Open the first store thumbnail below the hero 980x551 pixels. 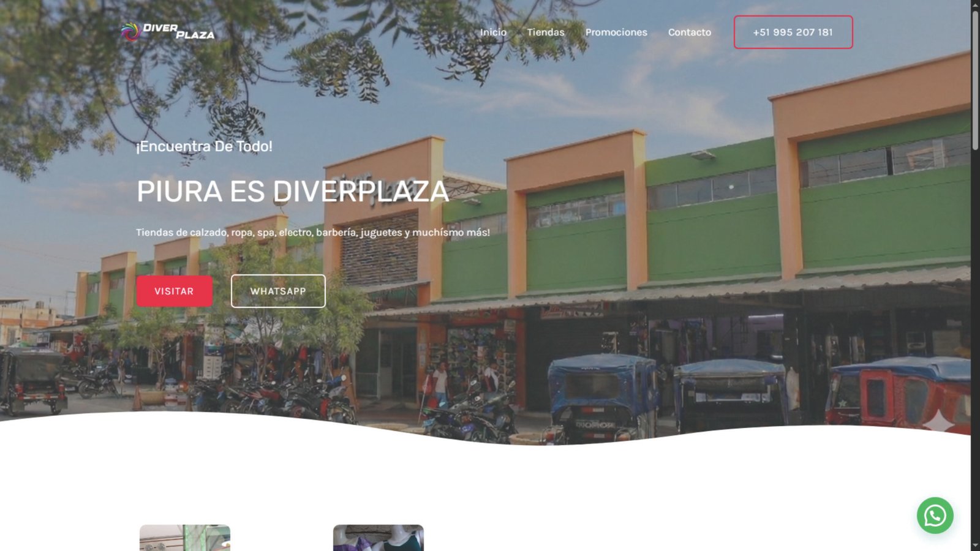coord(185,538)
